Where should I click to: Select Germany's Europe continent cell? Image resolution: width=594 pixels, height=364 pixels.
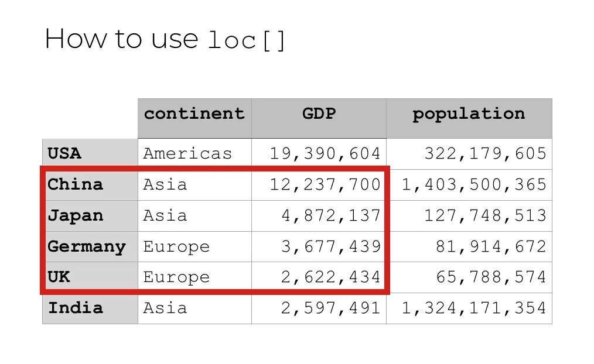[x=176, y=246]
